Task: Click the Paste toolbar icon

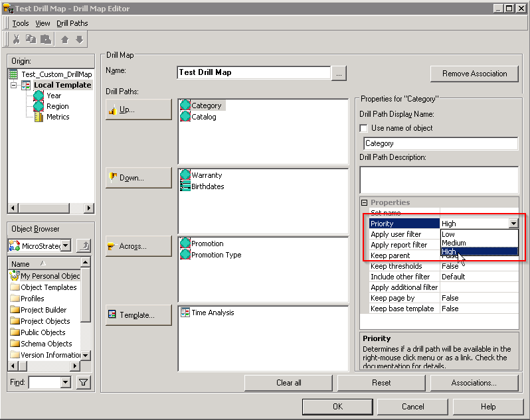Action: click(x=44, y=40)
